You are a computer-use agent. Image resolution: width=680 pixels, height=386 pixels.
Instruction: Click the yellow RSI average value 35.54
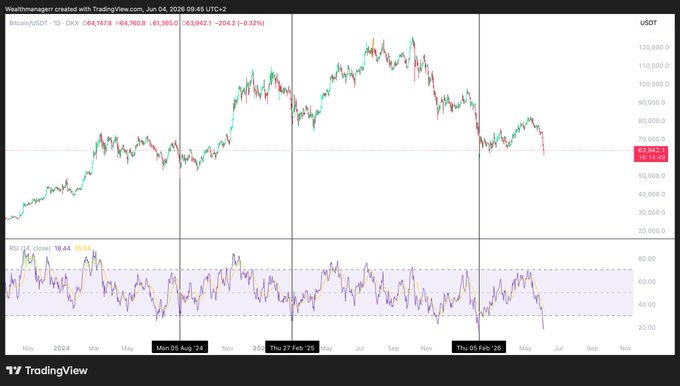tap(83, 248)
